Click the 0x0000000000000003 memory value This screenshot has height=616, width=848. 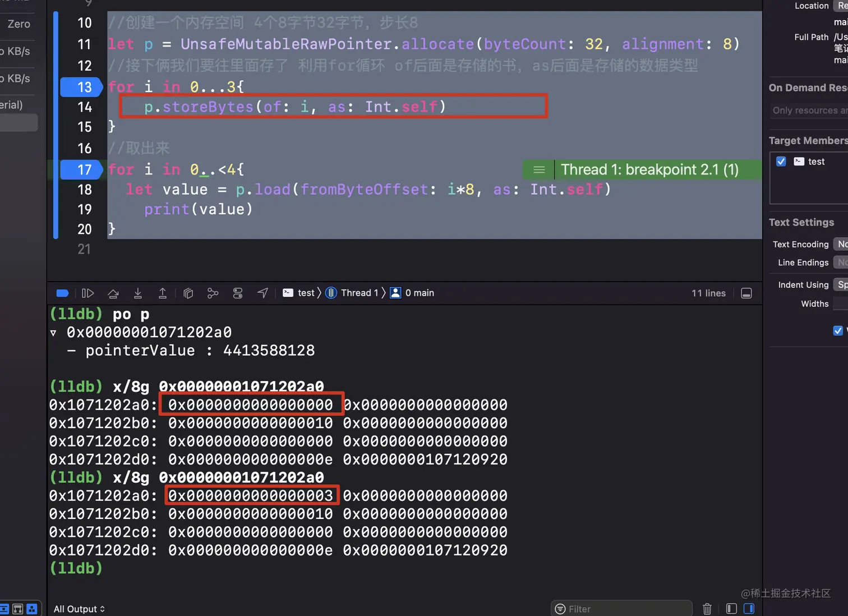pyautogui.click(x=251, y=495)
